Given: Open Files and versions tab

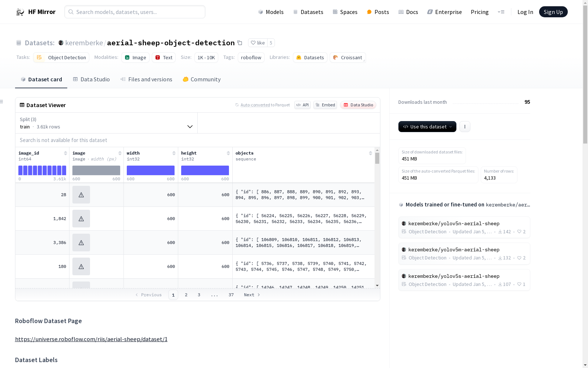Looking at the screenshot, I should (146, 79).
